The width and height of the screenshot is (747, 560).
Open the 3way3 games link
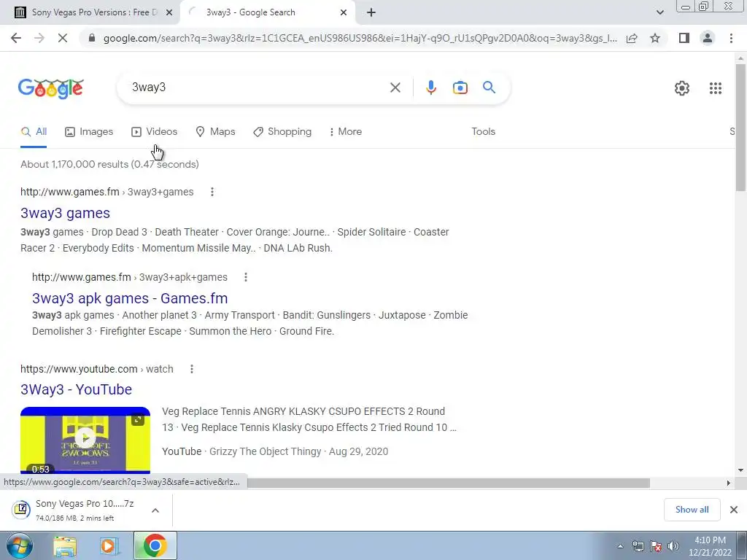[x=65, y=214]
